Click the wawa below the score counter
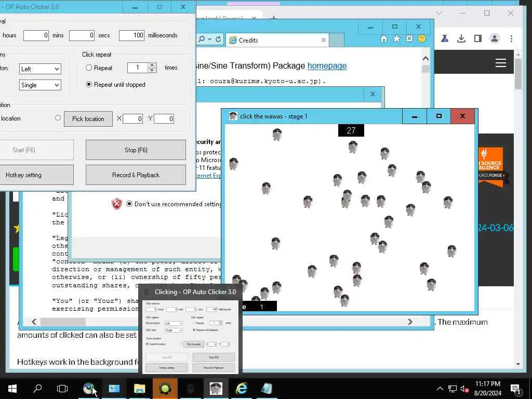The height and width of the screenshot is (399, 532). click(x=353, y=147)
